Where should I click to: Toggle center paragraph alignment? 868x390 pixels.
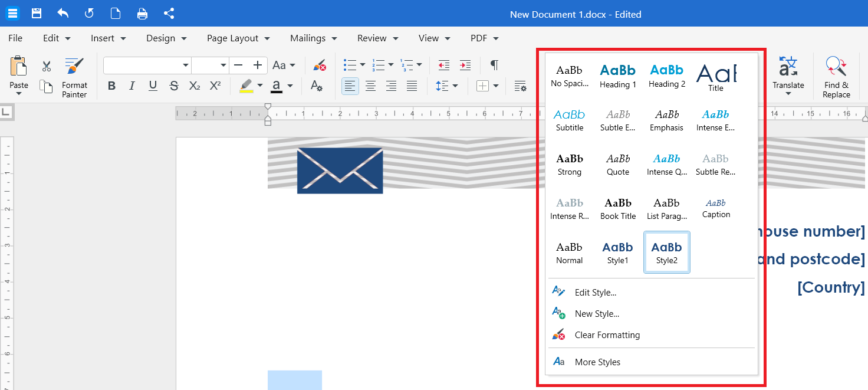point(370,86)
